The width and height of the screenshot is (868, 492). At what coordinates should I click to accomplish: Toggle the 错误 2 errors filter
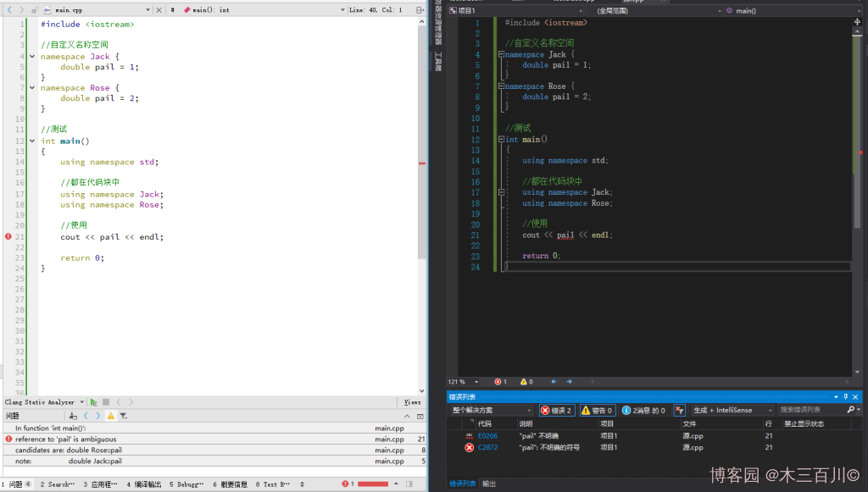(x=557, y=410)
